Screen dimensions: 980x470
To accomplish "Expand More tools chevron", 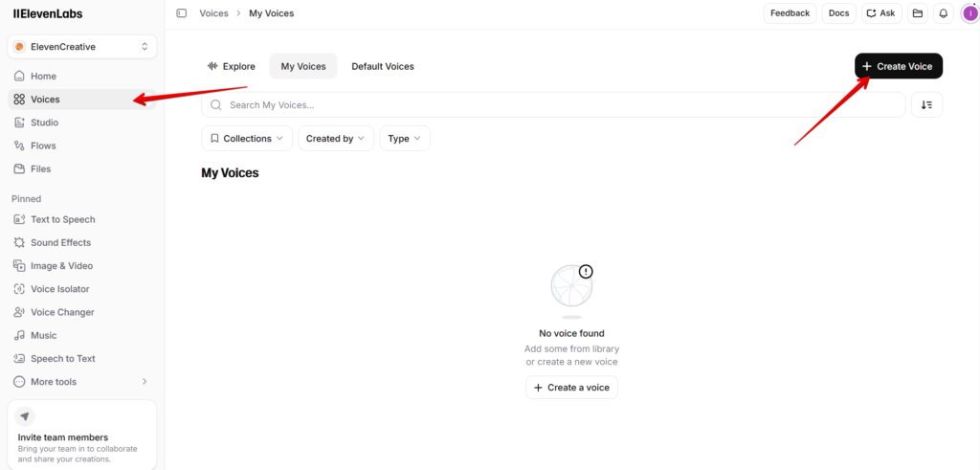I will click(145, 382).
